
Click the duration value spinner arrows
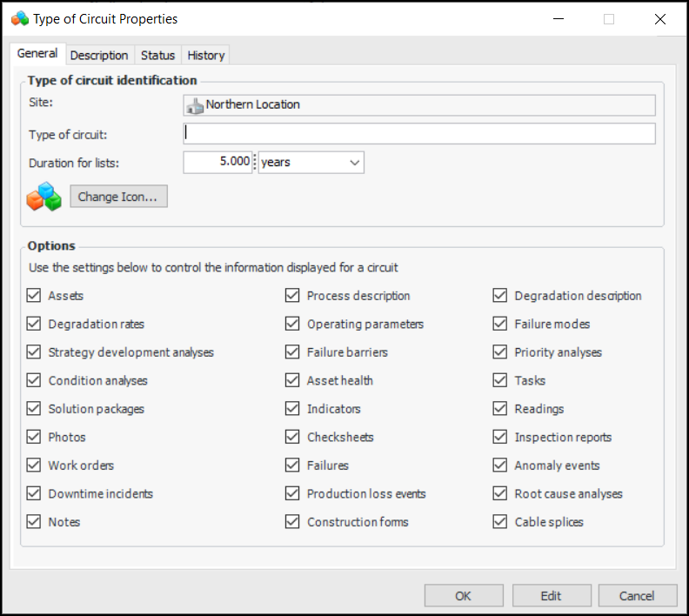tap(255, 162)
